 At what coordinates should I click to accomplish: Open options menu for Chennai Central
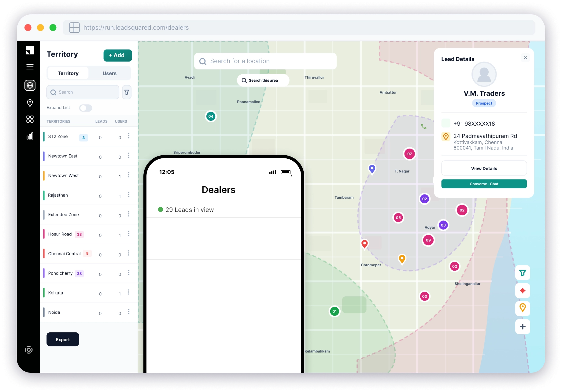click(x=129, y=253)
